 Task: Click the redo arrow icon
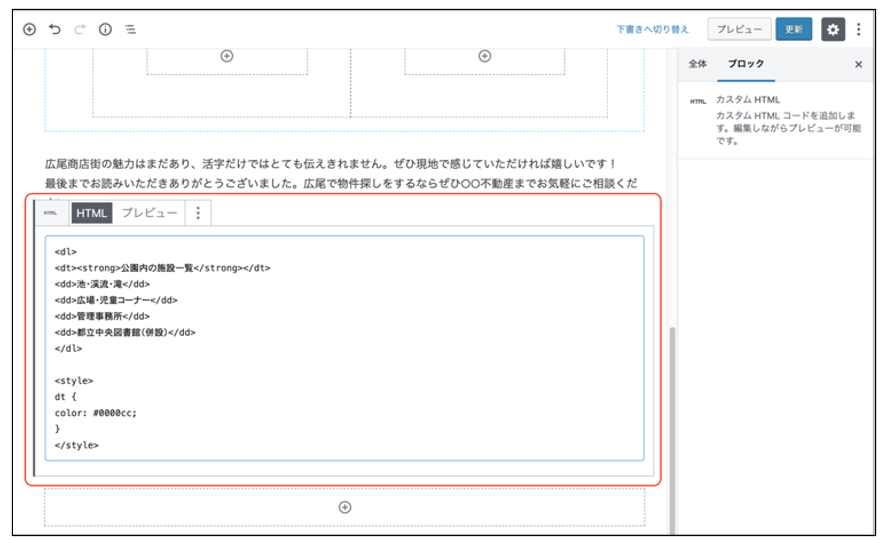pyautogui.click(x=80, y=29)
